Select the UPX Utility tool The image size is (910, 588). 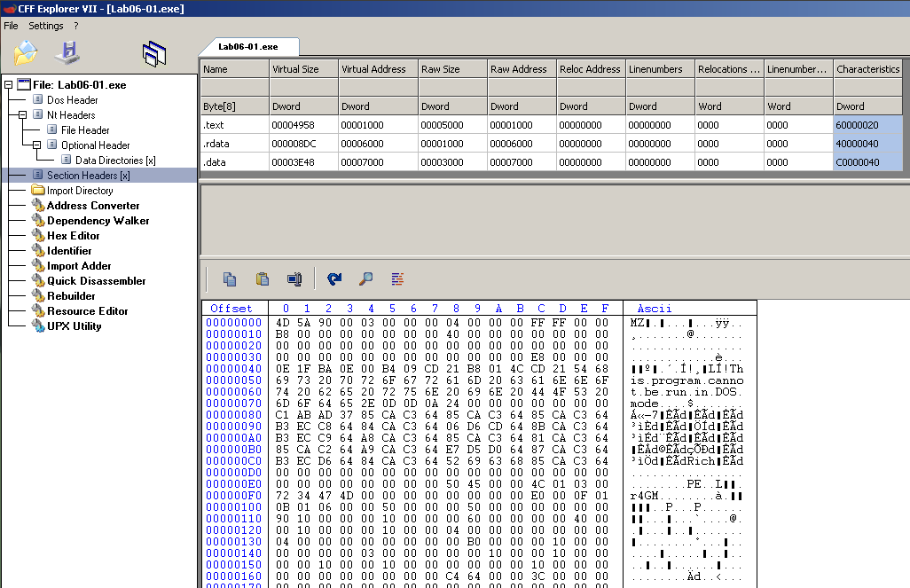[74, 326]
